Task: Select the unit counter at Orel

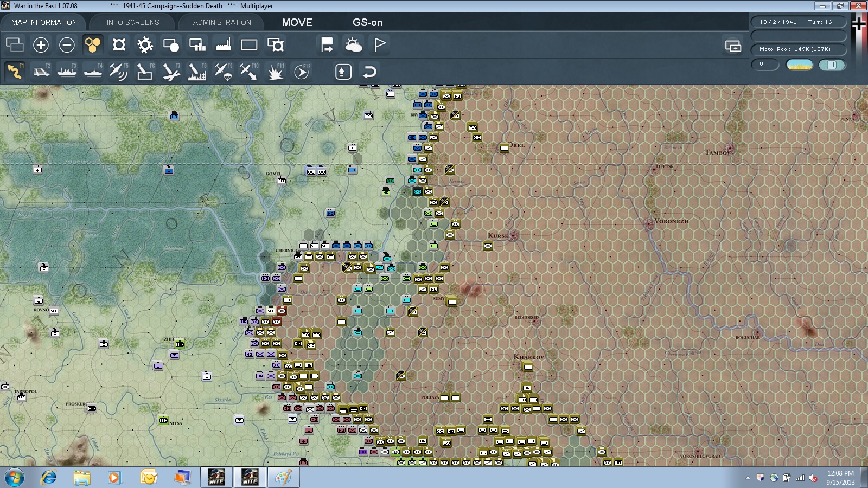Action: [x=504, y=148]
